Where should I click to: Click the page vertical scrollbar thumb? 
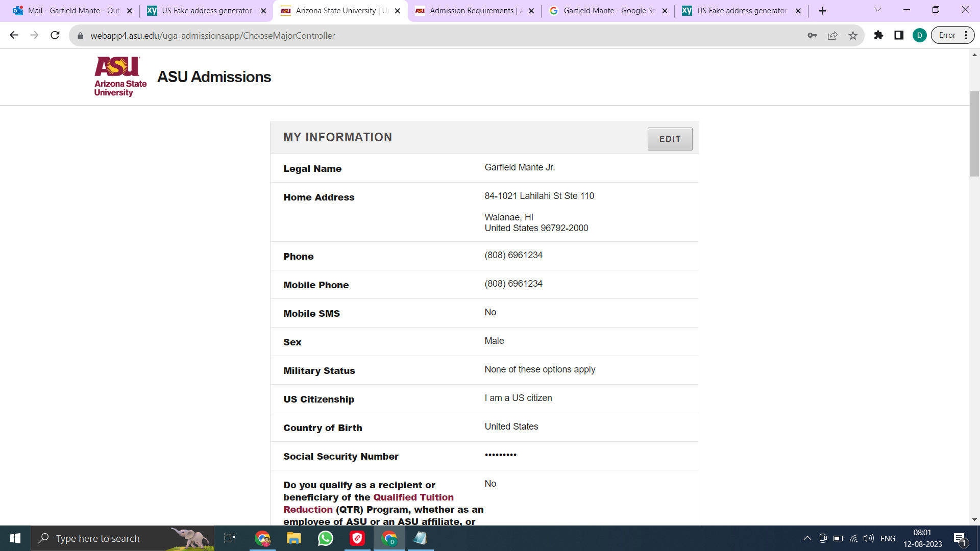click(x=974, y=133)
